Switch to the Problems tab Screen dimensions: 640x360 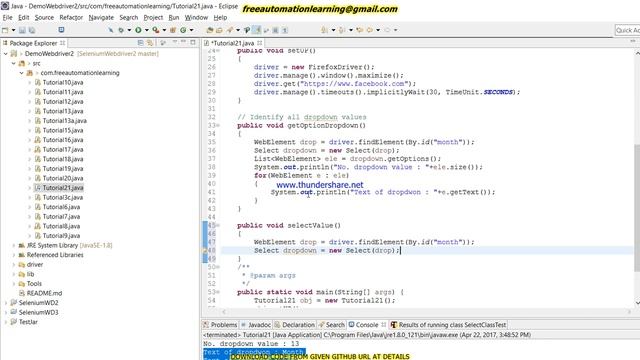[220, 325]
